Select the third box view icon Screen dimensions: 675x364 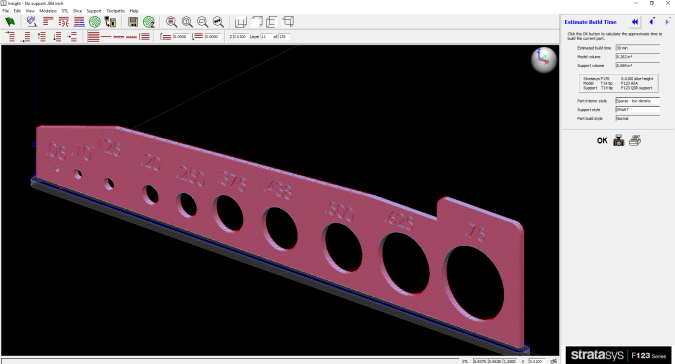coord(272,22)
